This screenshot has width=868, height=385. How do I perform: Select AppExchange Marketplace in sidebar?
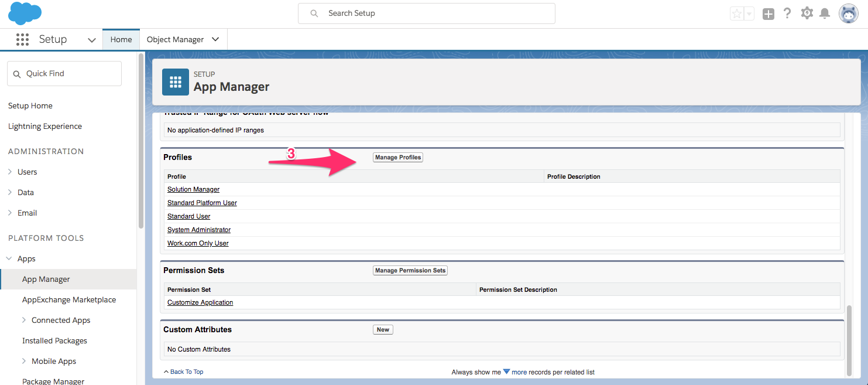[x=69, y=299]
